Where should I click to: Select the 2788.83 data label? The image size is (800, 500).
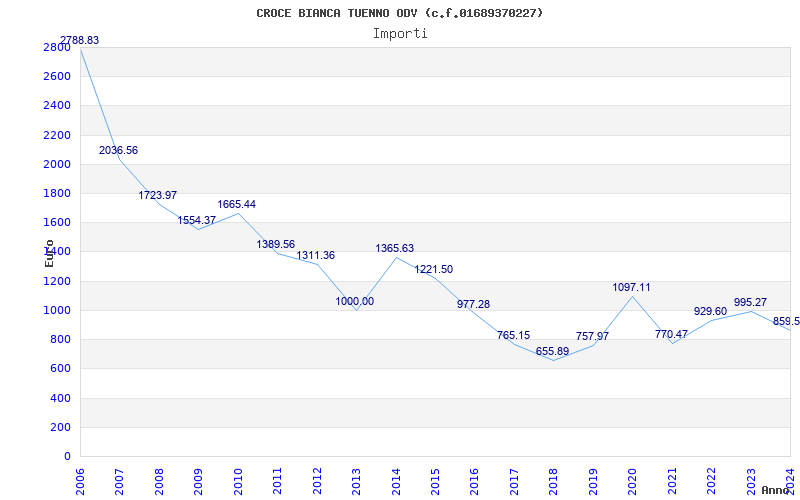tap(80, 40)
